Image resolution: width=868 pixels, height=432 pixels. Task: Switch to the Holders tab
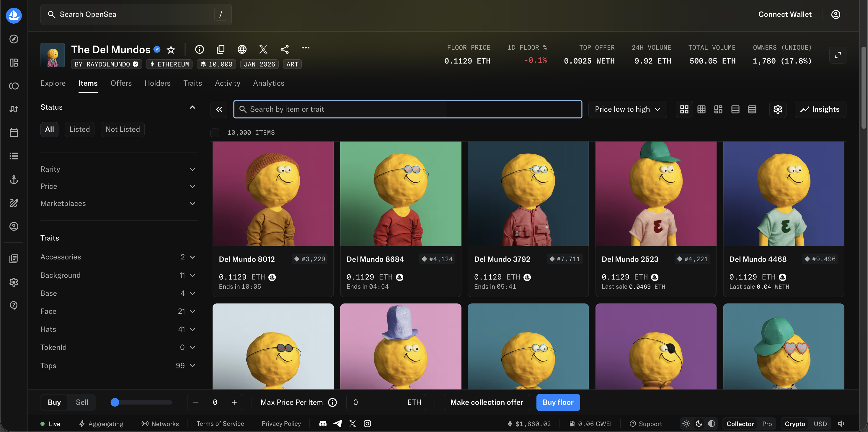pos(157,83)
